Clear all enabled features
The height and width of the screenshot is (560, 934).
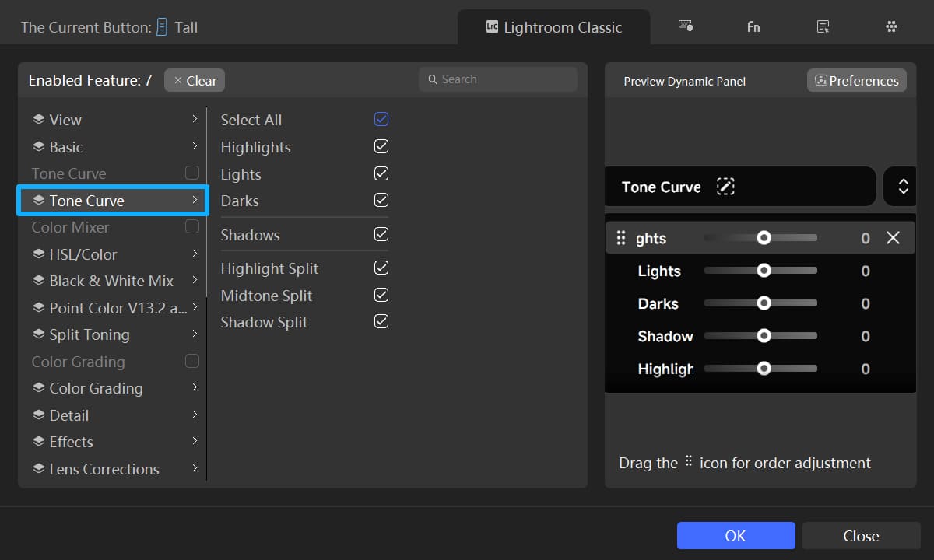195,80
